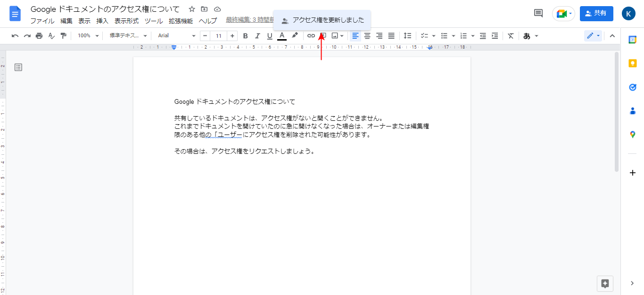Open the ファイル menu
Screen dimensions: 644x295
[x=42, y=21]
